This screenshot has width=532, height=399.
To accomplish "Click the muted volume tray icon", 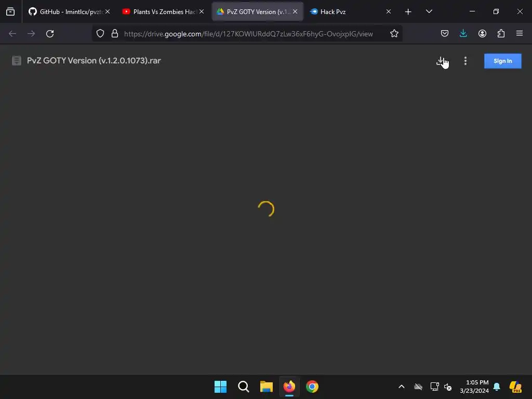I will [448, 387].
